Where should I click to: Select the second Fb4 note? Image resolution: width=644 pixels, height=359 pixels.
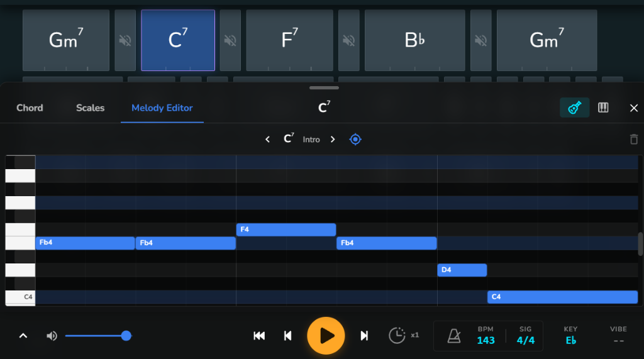pyautogui.click(x=186, y=243)
